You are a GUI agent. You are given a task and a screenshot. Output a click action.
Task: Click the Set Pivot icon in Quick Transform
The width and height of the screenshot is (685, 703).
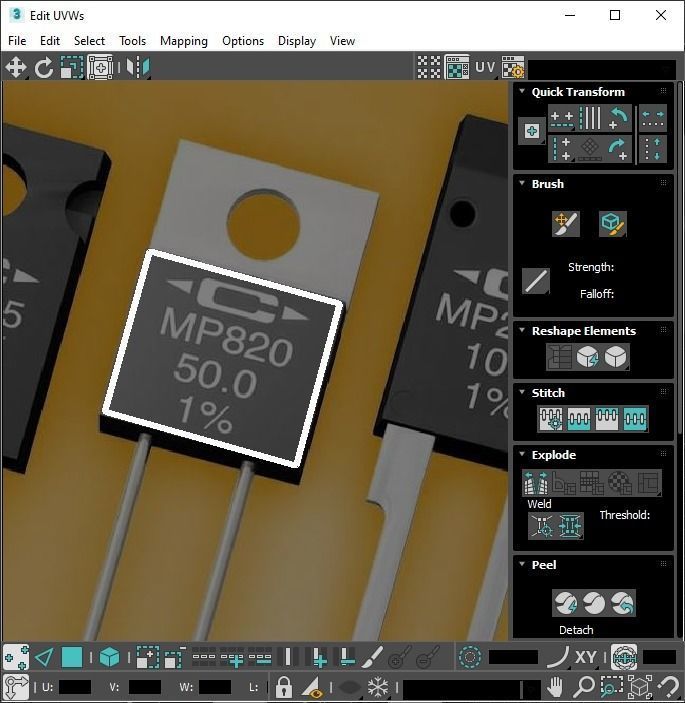[532, 131]
